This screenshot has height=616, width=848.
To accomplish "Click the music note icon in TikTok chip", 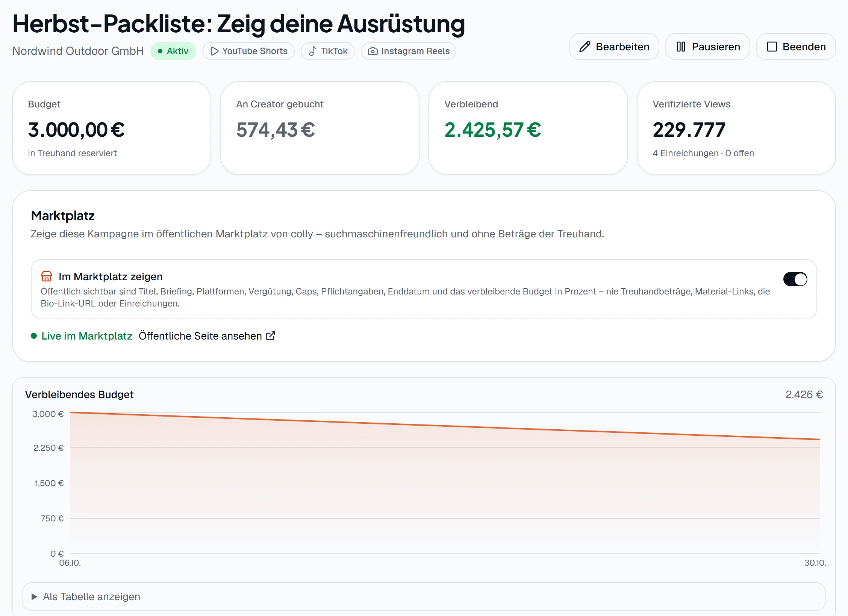I will (312, 51).
